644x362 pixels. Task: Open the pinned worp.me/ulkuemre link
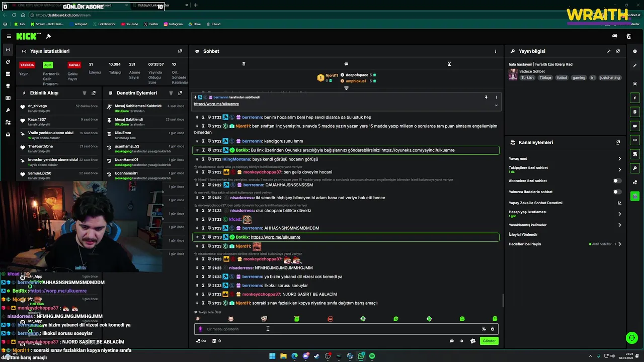216,104
